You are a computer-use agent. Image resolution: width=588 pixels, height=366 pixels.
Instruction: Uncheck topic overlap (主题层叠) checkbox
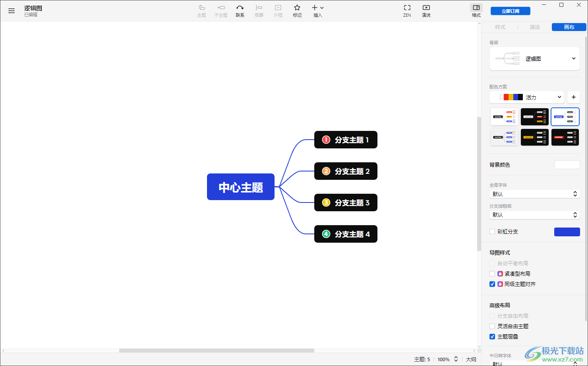pyautogui.click(x=492, y=337)
